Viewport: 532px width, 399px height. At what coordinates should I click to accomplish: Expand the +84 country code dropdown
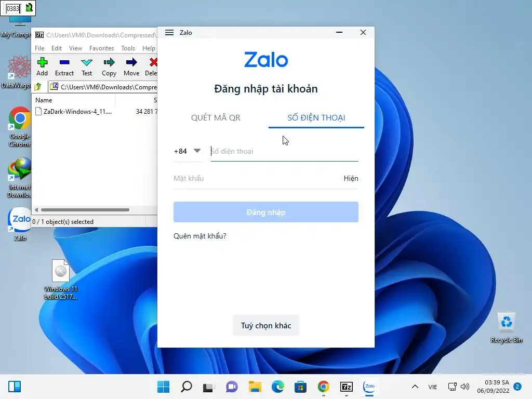click(x=187, y=151)
